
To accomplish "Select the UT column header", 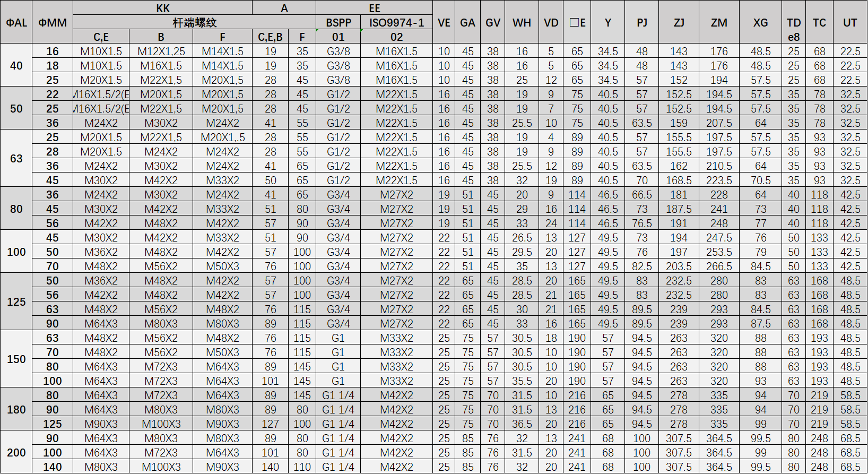I will click(x=850, y=23).
